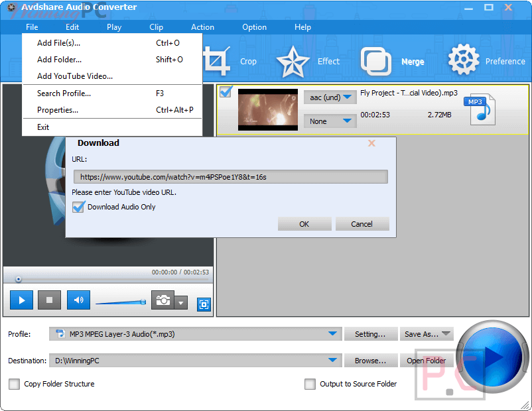Expand the Save As dropdown arrow
Screen dimensions: 532x411
pyautogui.click(x=446, y=333)
